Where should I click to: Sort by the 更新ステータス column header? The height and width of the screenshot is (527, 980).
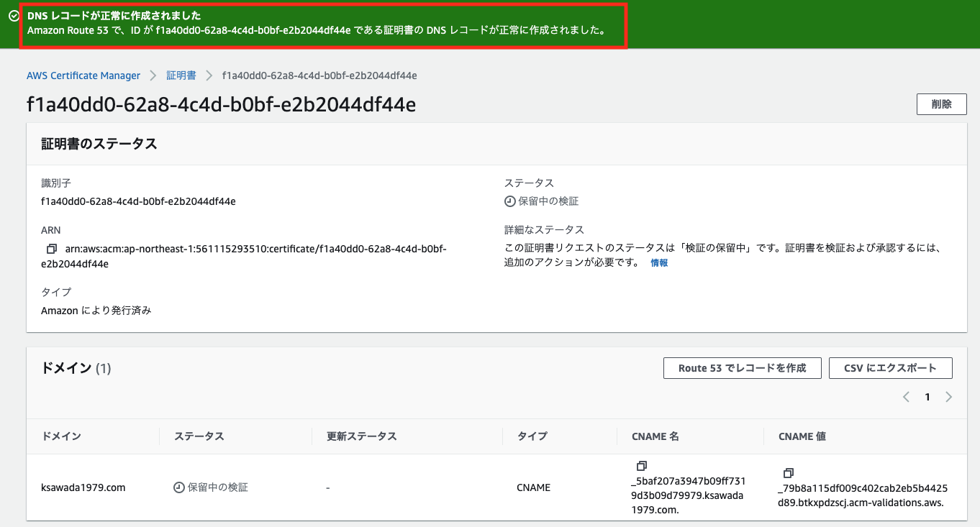[361, 436]
